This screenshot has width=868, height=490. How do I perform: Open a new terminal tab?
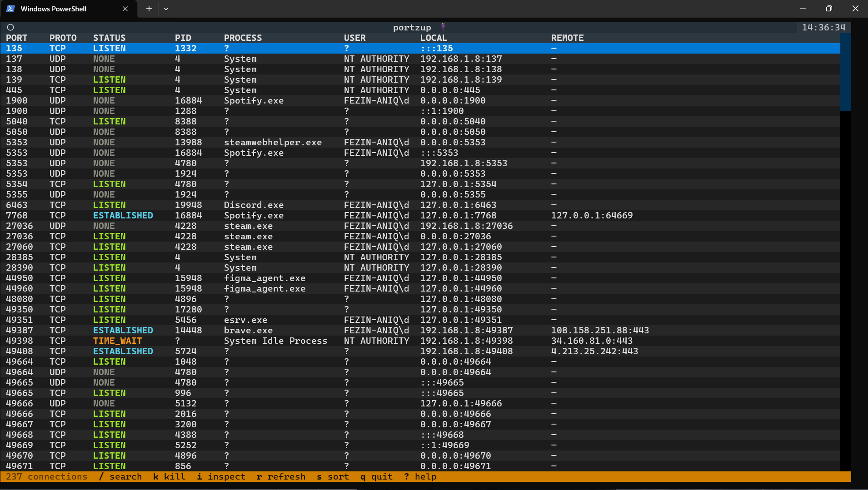149,9
